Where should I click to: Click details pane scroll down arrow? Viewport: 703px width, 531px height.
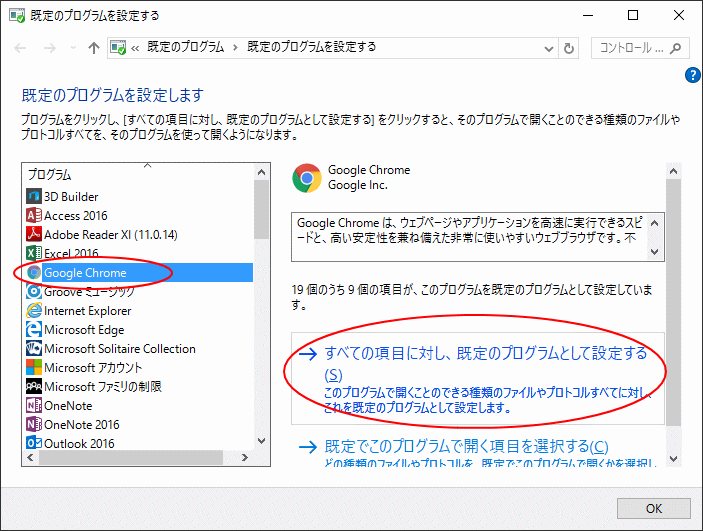coord(673,458)
